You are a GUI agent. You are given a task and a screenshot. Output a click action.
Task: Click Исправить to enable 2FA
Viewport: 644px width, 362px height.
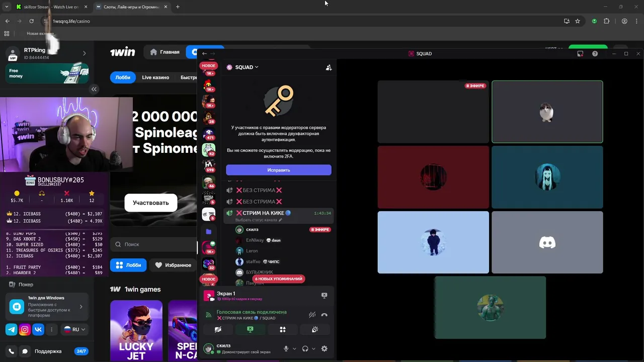pos(278,170)
